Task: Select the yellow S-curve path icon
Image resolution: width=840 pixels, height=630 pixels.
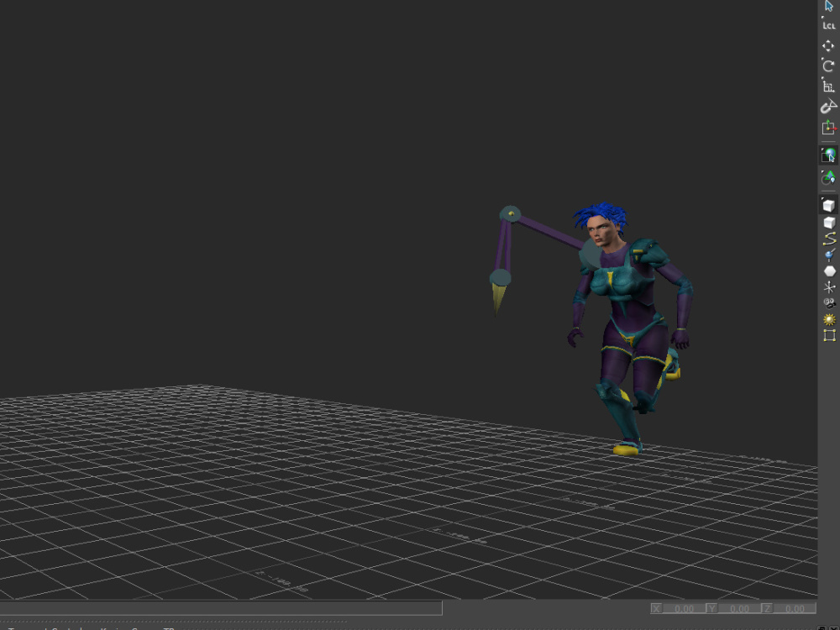Action: point(829,239)
